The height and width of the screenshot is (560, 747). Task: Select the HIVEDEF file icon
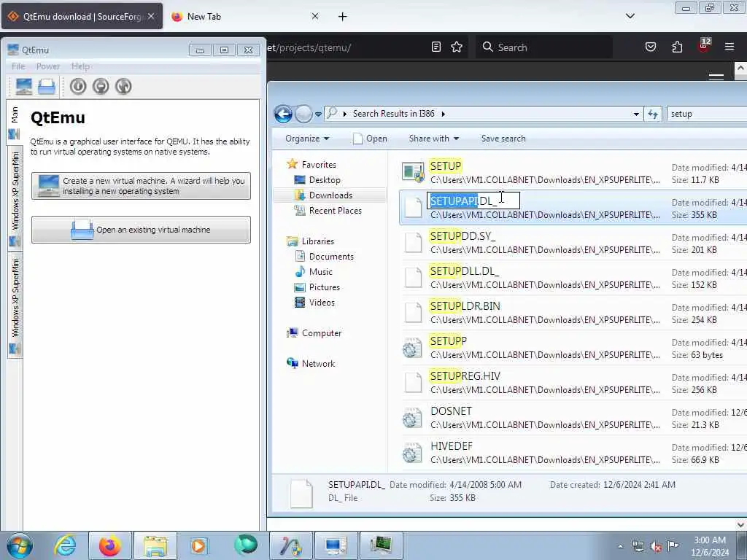pyautogui.click(x=413, y=453)
